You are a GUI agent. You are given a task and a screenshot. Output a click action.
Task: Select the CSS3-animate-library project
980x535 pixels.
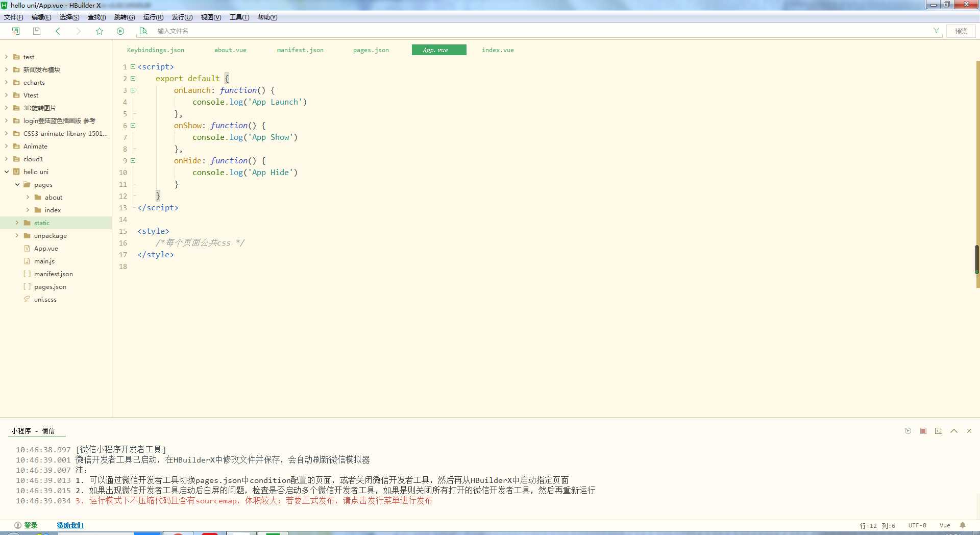click(x=65, y=134)
